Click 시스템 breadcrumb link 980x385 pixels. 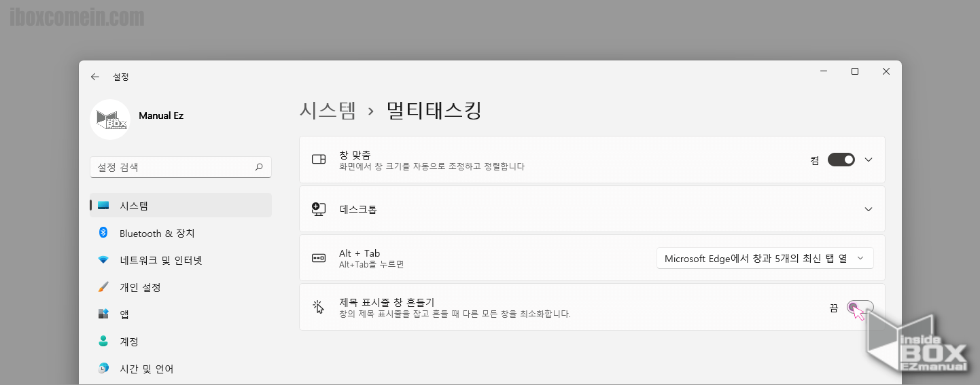[x=328, y=111]
